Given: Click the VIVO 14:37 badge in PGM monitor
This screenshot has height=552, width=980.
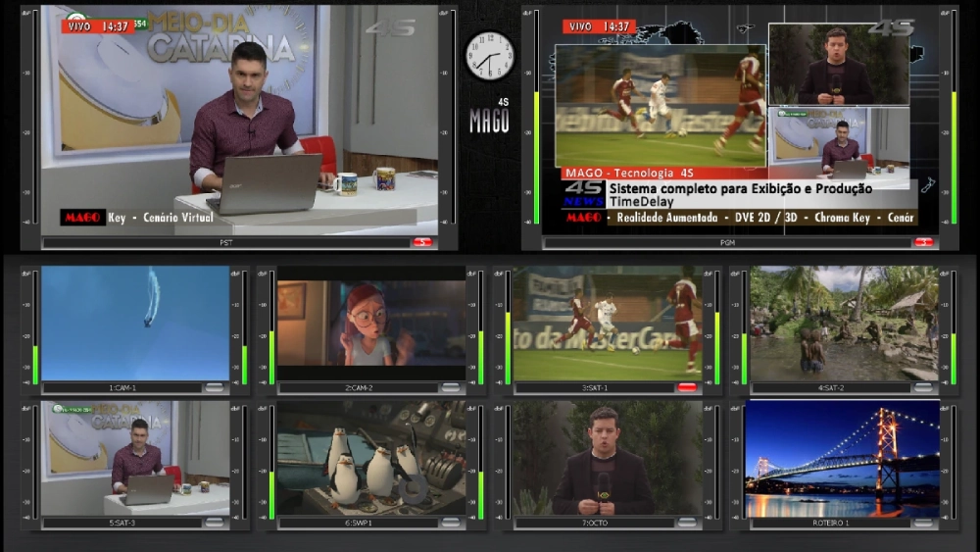Looking at the screenshot, I should point(598,26).
